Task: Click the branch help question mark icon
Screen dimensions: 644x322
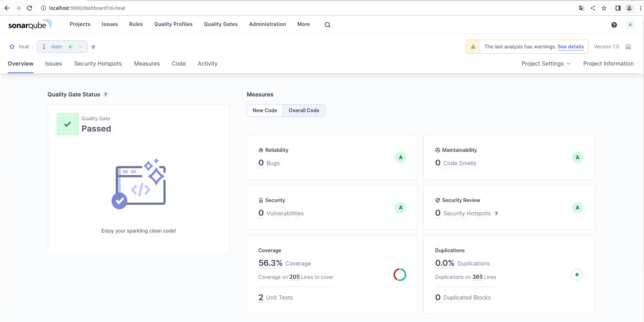Action: click(93, 47)
